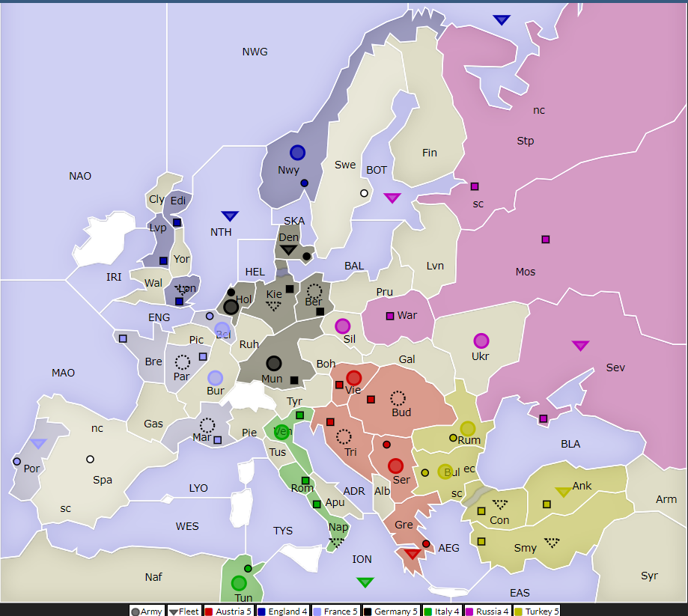Pick the Austrian army in Vienna
Screen dimensions: 688x616
[x=353, y=378]
